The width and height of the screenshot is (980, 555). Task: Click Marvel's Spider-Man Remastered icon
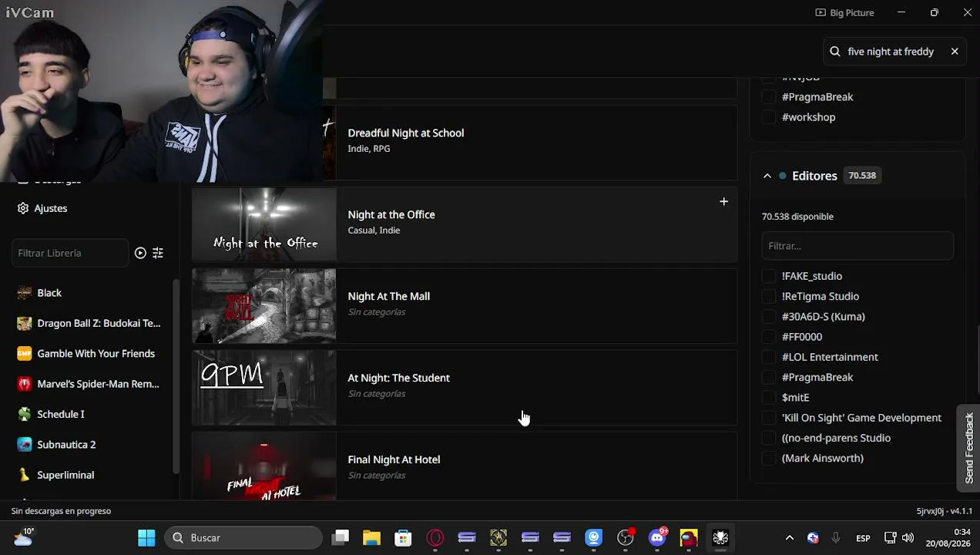[25, 384]
